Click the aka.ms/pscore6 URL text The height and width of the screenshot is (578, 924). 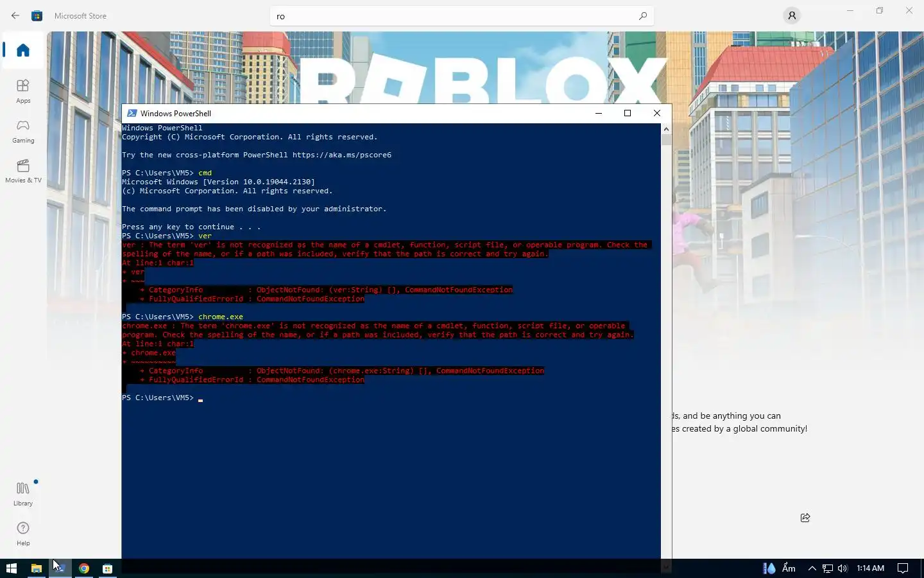342,155
